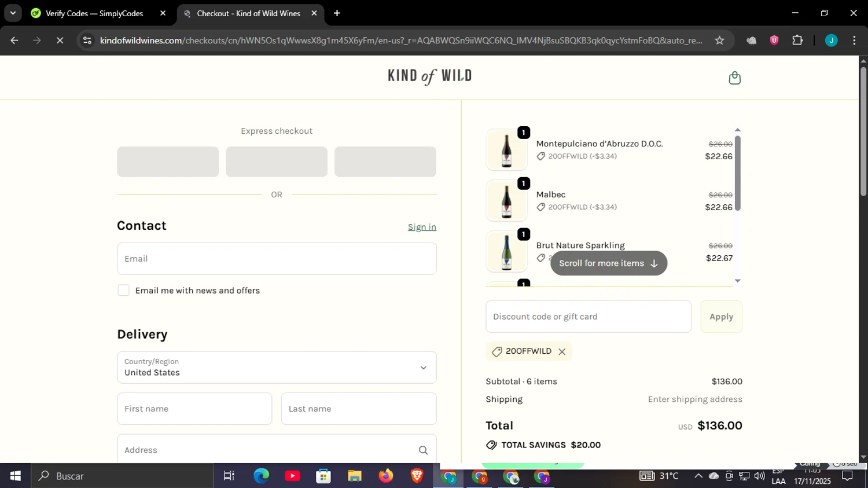Open the Chrome three-dot menu
This screenshot has width=868, height=488.
tap(854, 41)
